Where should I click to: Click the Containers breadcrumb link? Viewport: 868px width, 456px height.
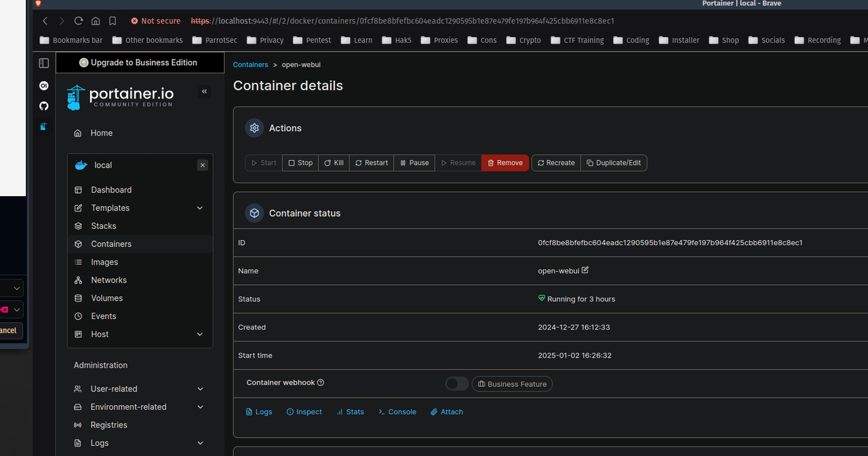[250, 64]
